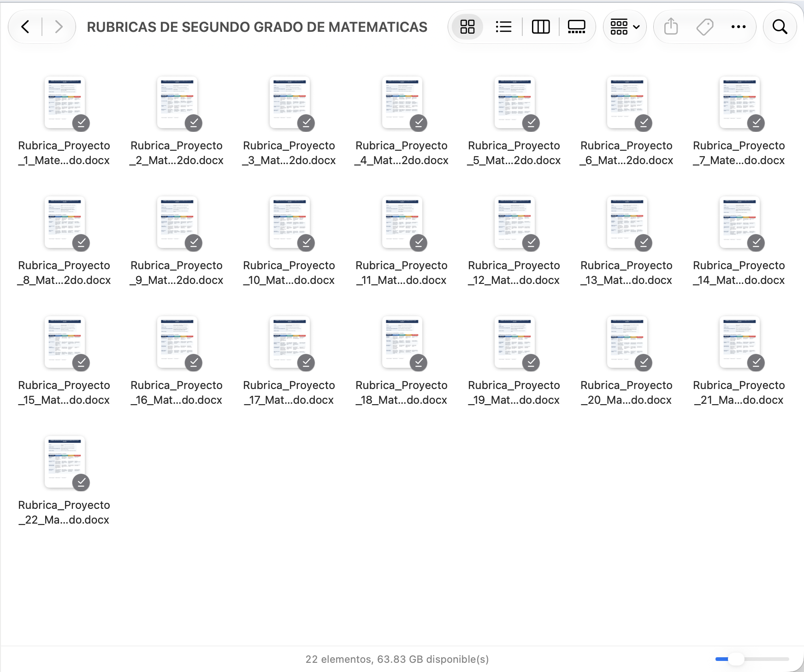Select the Rubrica_Proyecto_8 file icon
The image size is (804, 672).
[x=65, y=222]
